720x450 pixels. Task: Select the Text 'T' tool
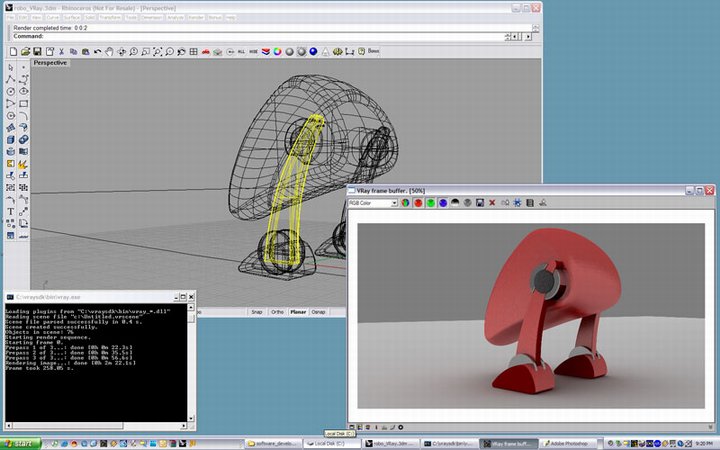[x=11, y=212]
